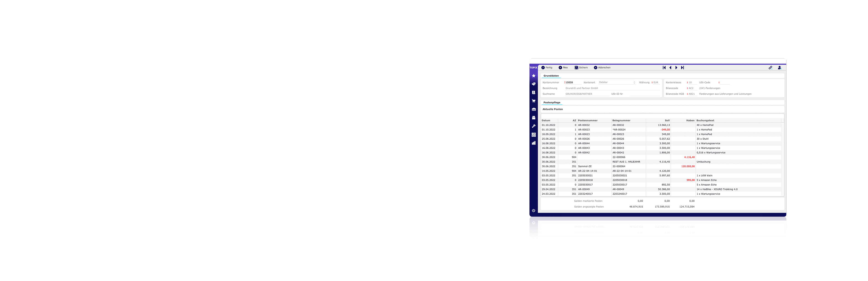
Task: Open the favorites star in sidebar
Action: pyautogui.click(x=533, y=75)
